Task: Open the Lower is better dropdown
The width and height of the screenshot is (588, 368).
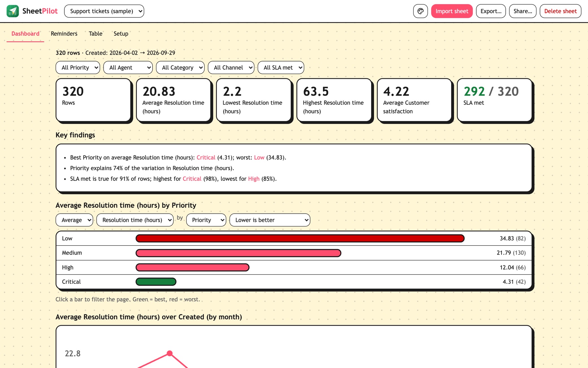Action: coord(270,220)
